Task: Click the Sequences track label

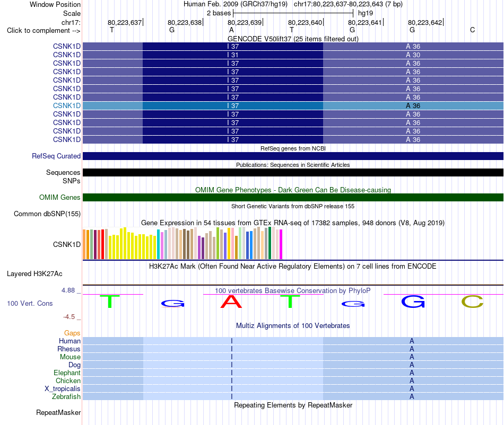Action: [x=63, y=172]
